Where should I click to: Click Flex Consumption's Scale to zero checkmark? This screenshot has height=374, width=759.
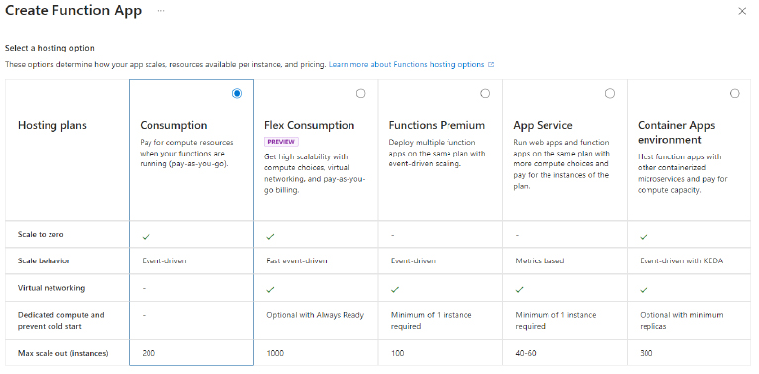coord(270,237)
